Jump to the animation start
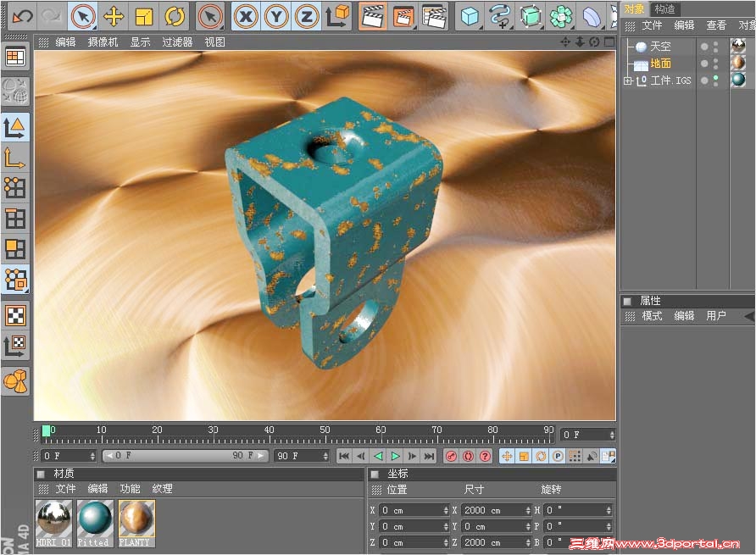 (x=344, y=456)
